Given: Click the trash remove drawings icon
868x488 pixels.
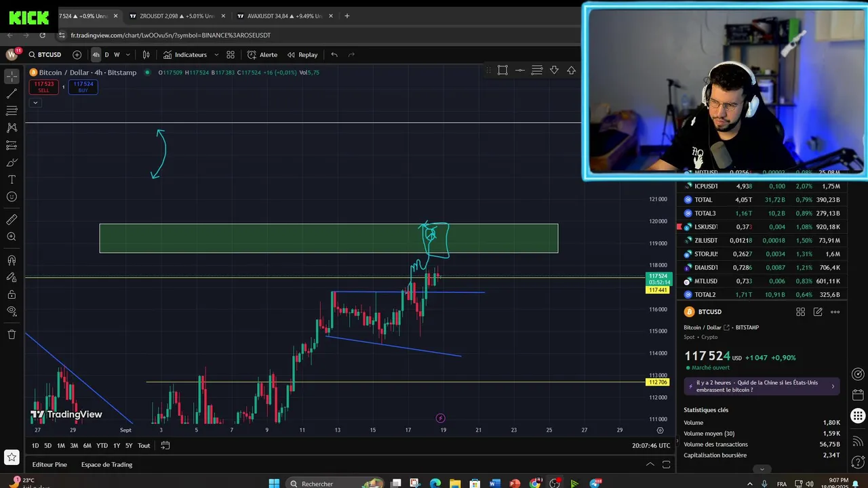Looking at the screenshot, I should pyautogui.click(x=12, y=334).
